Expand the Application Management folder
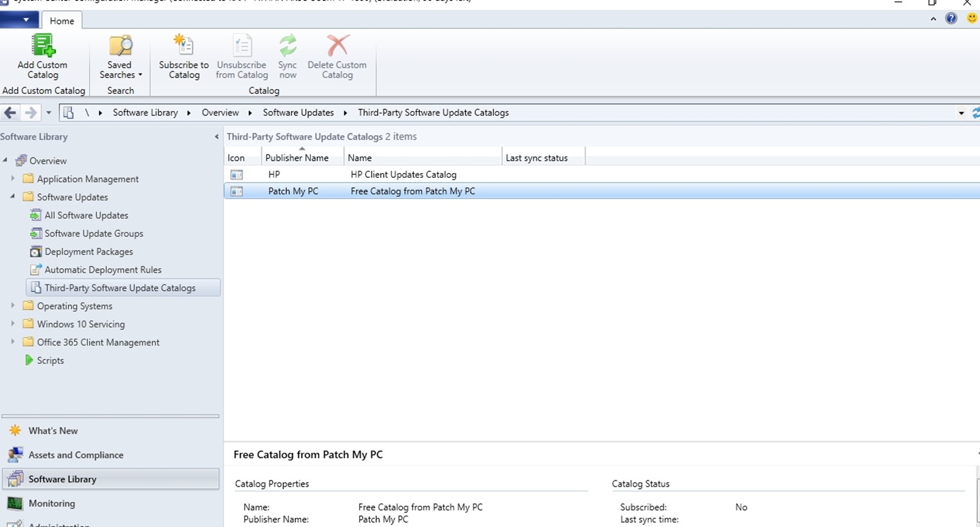 (x=13, y=179)
